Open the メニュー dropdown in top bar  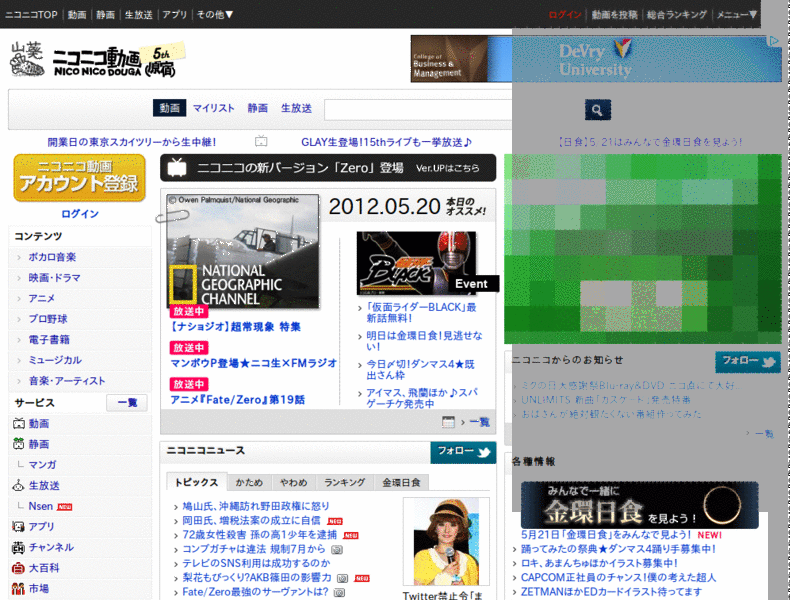(x=737, y=15)
